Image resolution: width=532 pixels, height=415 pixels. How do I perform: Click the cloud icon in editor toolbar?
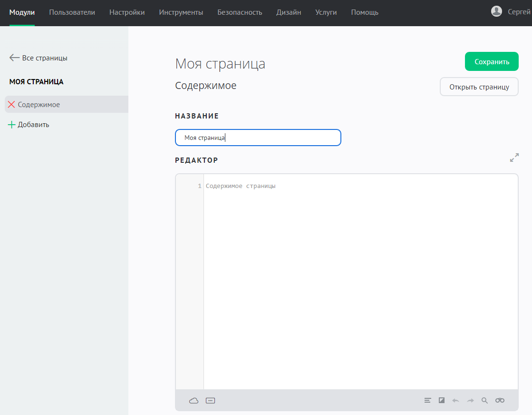(193, 401)
